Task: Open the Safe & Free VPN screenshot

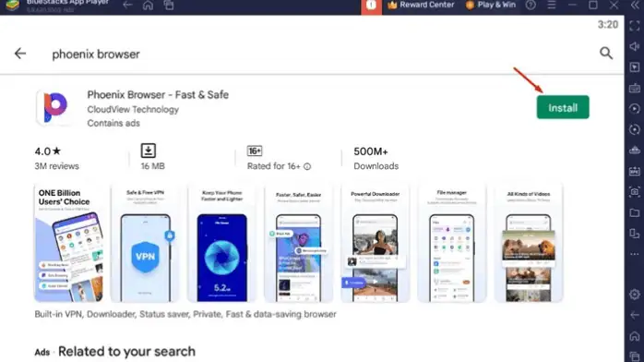Action: [x=146, y=243]
